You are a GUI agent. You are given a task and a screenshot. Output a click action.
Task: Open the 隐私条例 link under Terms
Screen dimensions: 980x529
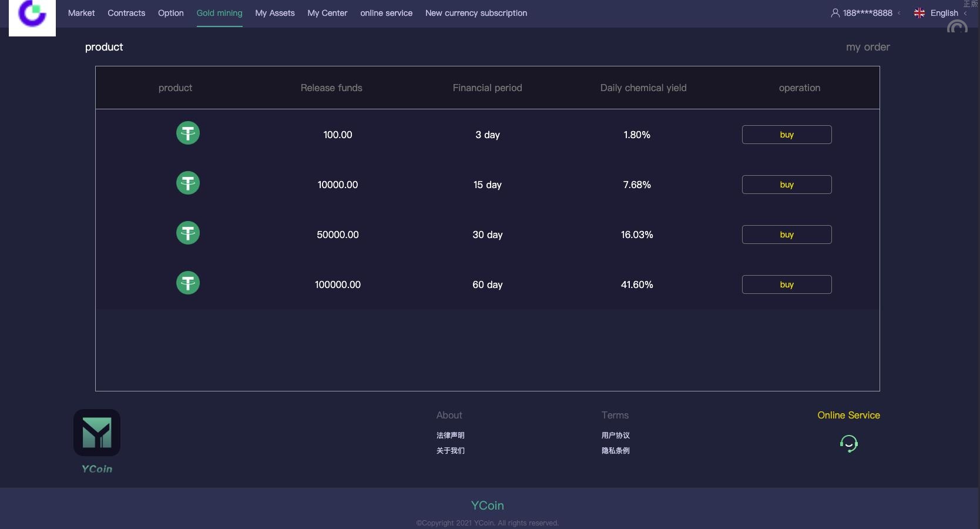point(615,451)
